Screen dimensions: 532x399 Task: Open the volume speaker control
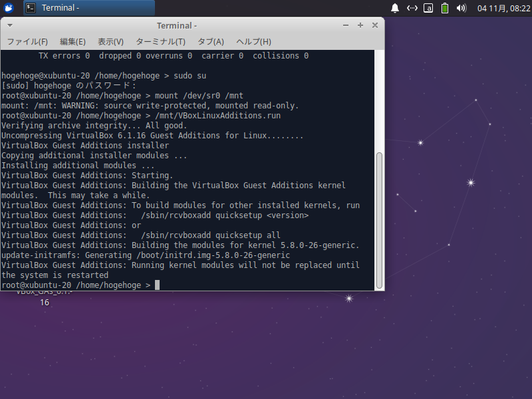[461, 8]
